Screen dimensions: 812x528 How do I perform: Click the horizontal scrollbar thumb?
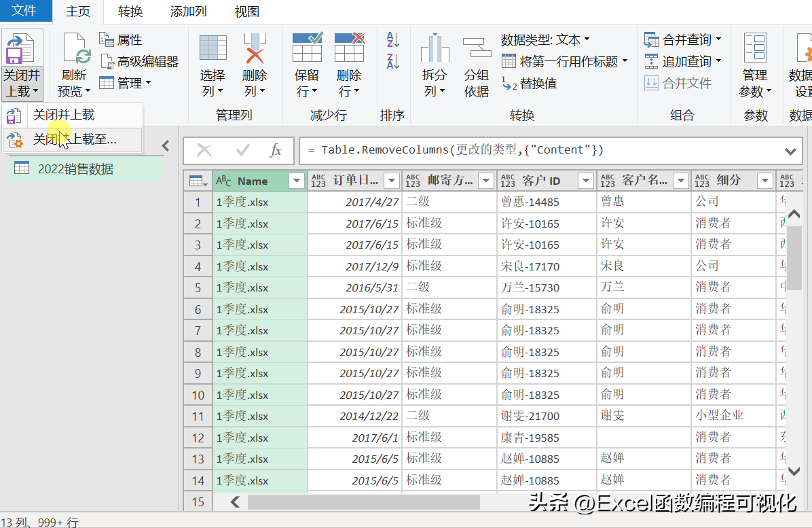[363, 501]
